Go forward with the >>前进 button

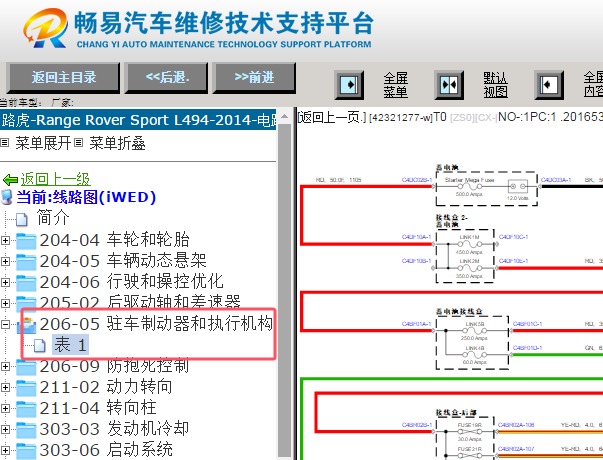[x=254, y=78]
